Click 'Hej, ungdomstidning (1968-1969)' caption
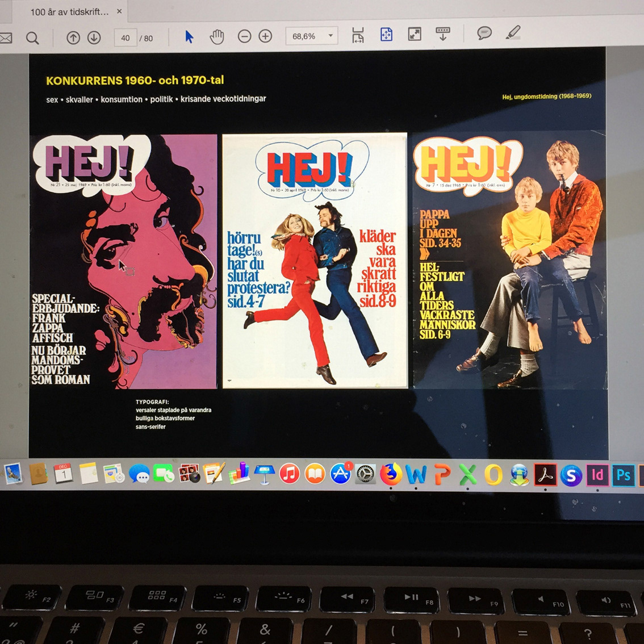 pyautogui.click(x=547, y=97)
